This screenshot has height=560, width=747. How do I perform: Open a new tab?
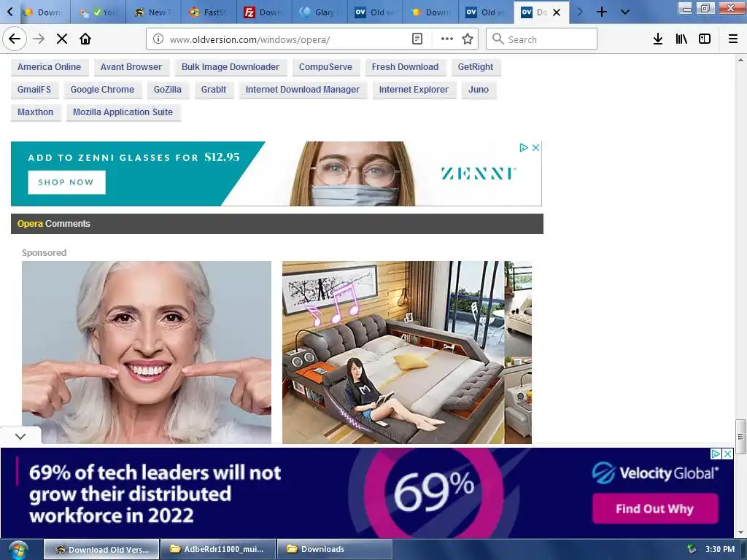(x=602, y=12)
